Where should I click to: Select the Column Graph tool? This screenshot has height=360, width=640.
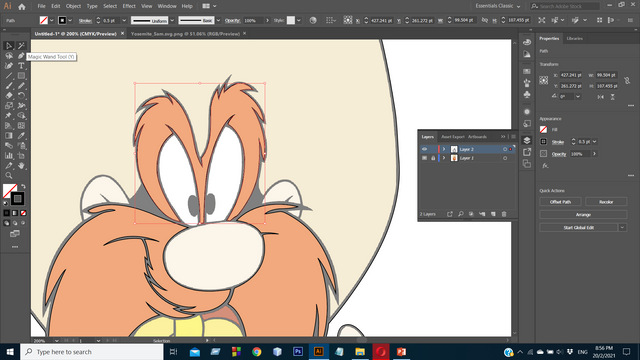[9, 156]
